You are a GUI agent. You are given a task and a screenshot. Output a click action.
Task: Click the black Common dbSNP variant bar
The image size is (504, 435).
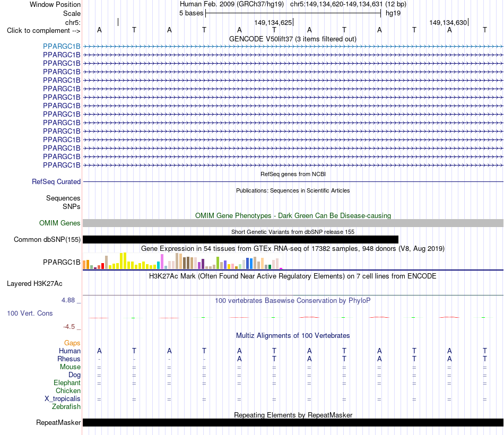240,240
